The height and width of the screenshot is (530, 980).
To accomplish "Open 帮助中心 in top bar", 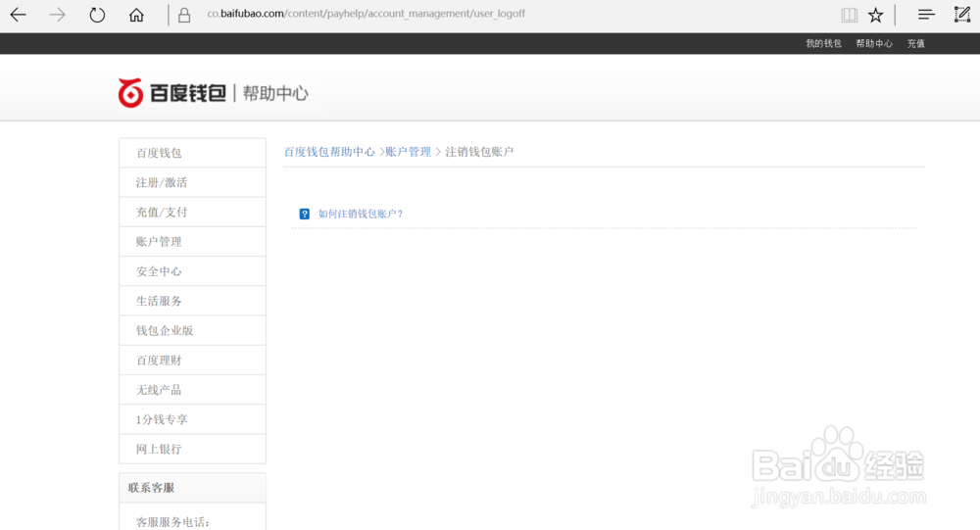I will (x=874, y=44).
